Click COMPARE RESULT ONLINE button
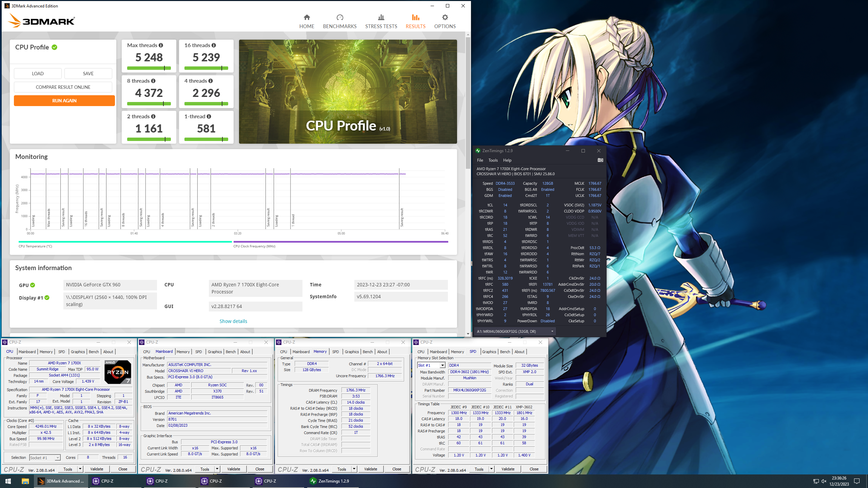The width and height of the screenshot is (868, 488). tap(63, 87)
